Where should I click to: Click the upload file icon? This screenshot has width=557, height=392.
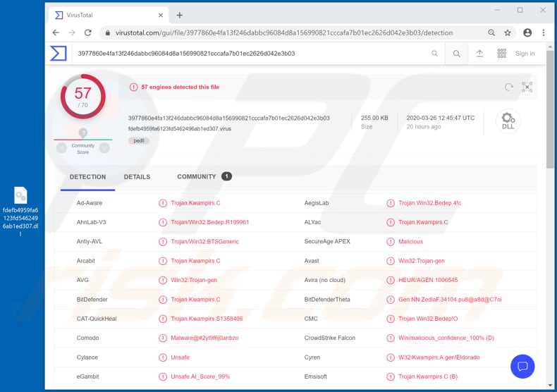(479, 54)
